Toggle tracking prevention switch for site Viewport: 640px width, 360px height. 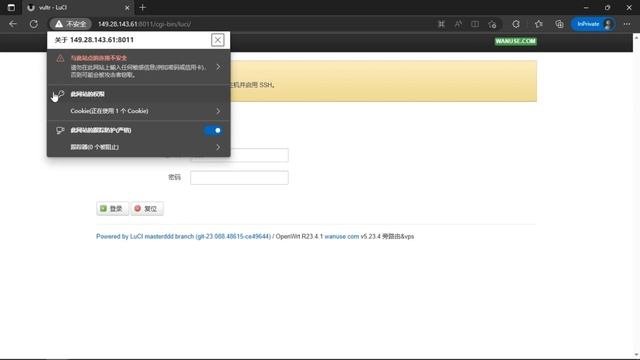(x=213, y=131)
